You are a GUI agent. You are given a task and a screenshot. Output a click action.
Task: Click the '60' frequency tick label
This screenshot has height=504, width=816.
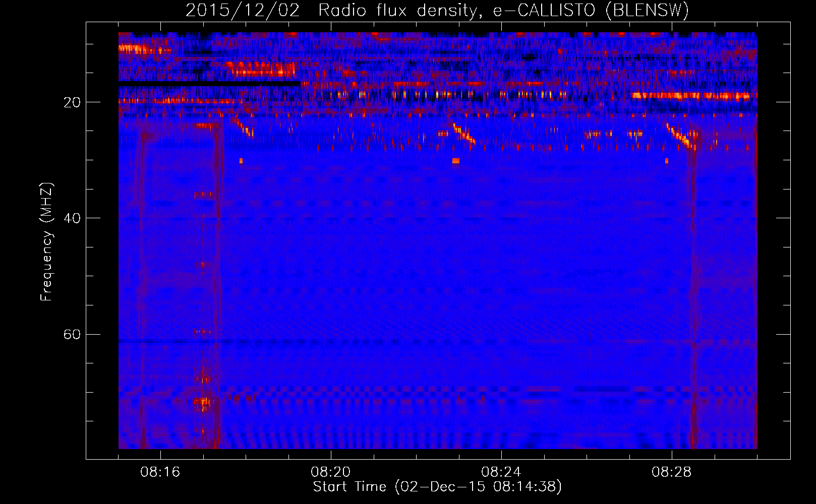(x=72, y=334)
